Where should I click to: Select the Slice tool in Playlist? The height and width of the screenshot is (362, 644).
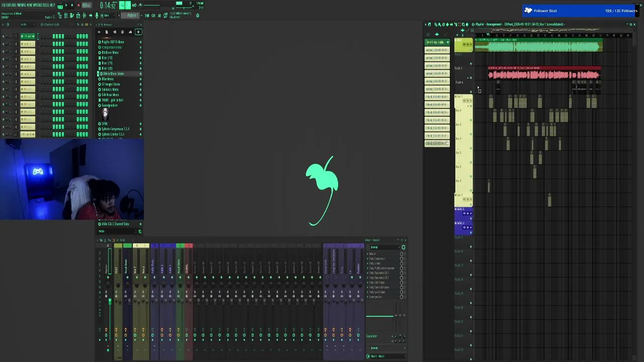point(455,24)
